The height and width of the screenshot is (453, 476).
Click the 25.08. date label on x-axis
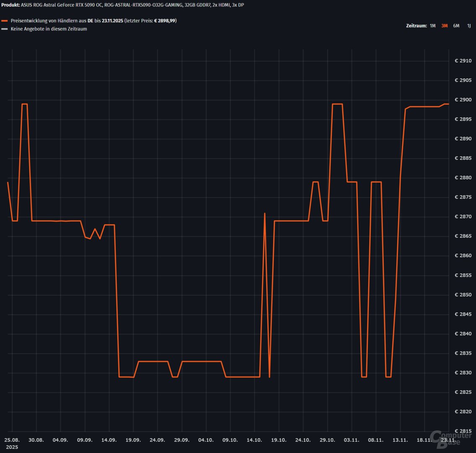[x=12, y=440]
